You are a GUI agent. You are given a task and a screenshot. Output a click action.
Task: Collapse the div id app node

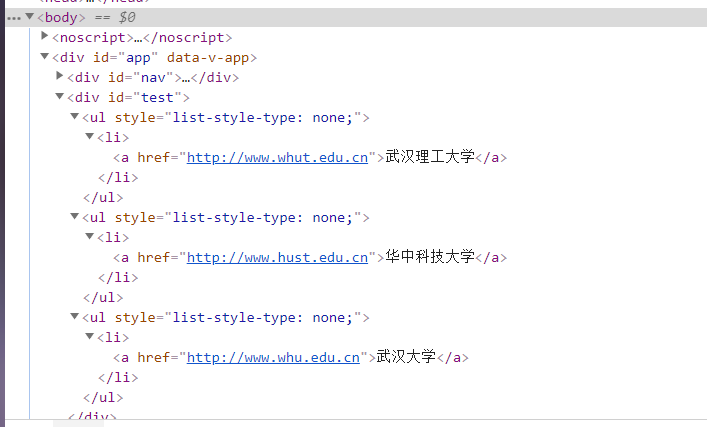45,56
